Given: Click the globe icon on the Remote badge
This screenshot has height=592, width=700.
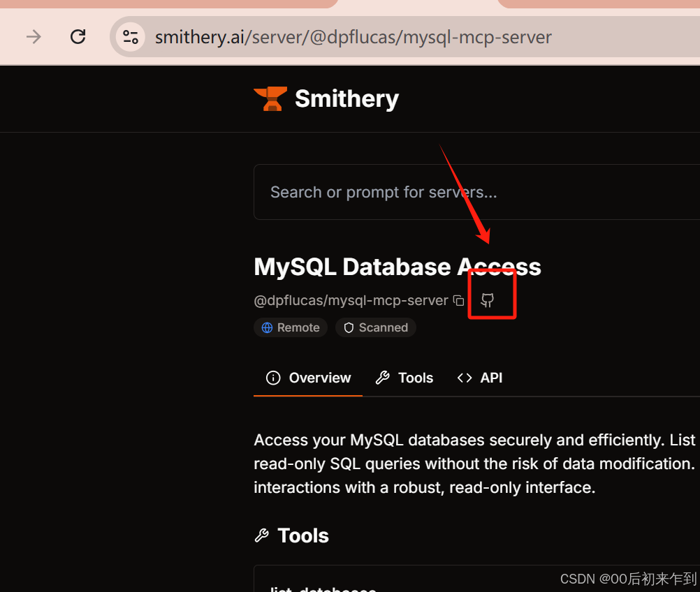Looking at the screenshot, I should 268,327.
